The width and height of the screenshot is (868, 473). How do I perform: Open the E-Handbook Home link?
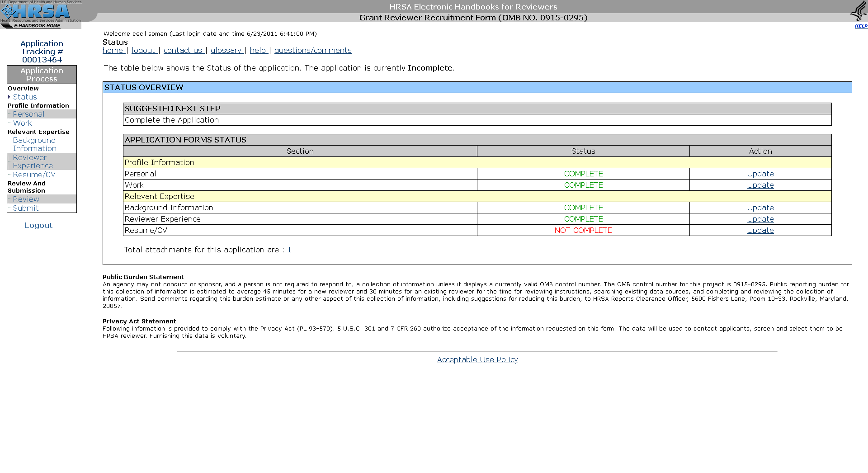click(x=37, y=26)
